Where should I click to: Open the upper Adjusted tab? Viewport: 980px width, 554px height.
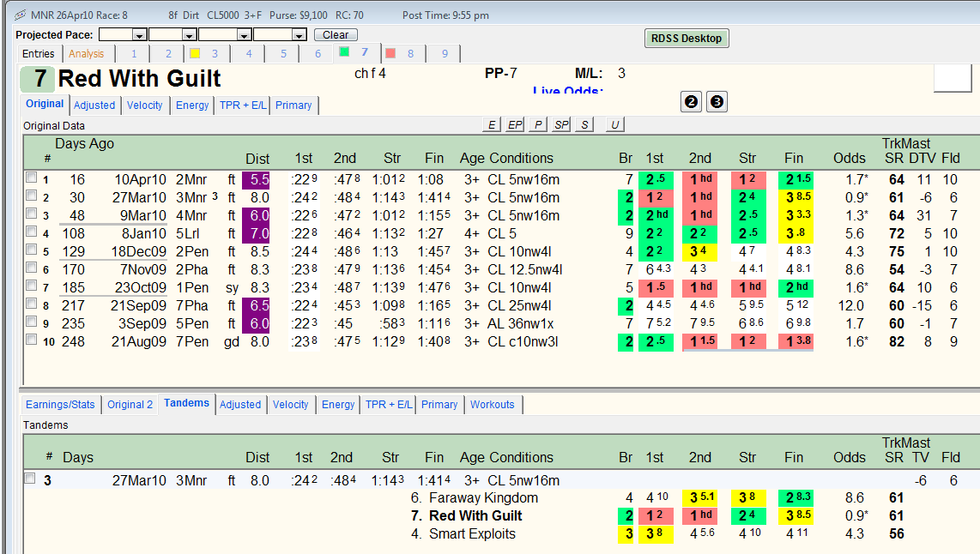[94, 105]
